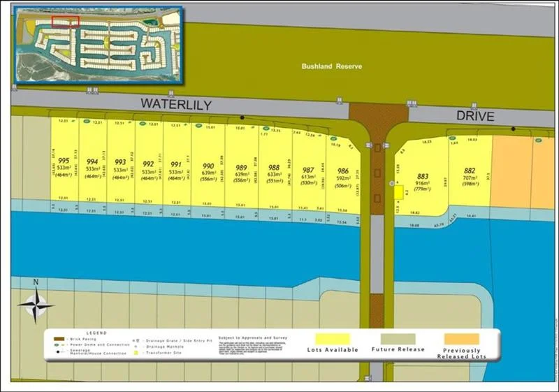Click the red location box in overview map
This screenshot has height=392, width=559.
[x=65, y=22]
